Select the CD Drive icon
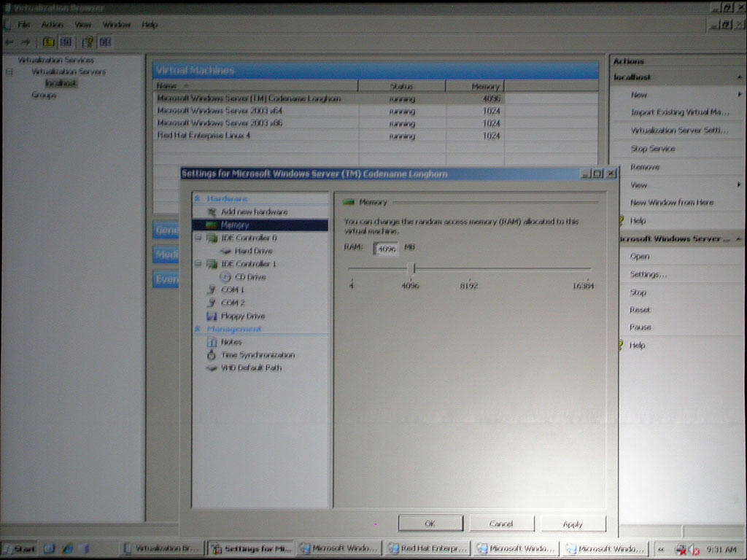 pos(225,277)
